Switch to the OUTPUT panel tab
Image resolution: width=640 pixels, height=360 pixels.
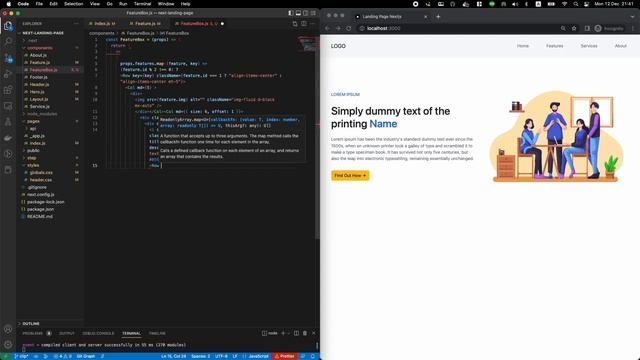pos(67,333)
